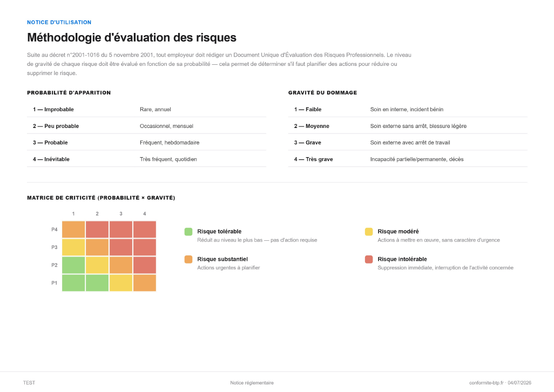Click the conformite-btp.fr footer text

click(x=486, y=383)
